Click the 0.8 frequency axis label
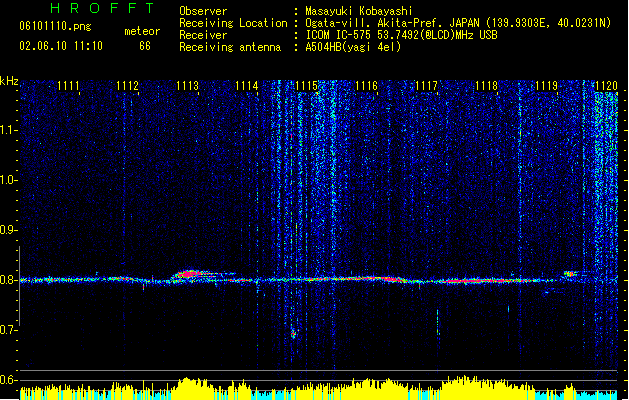This screenshot has width=629, height=400. pyautogui.click(x=8, y=280)
